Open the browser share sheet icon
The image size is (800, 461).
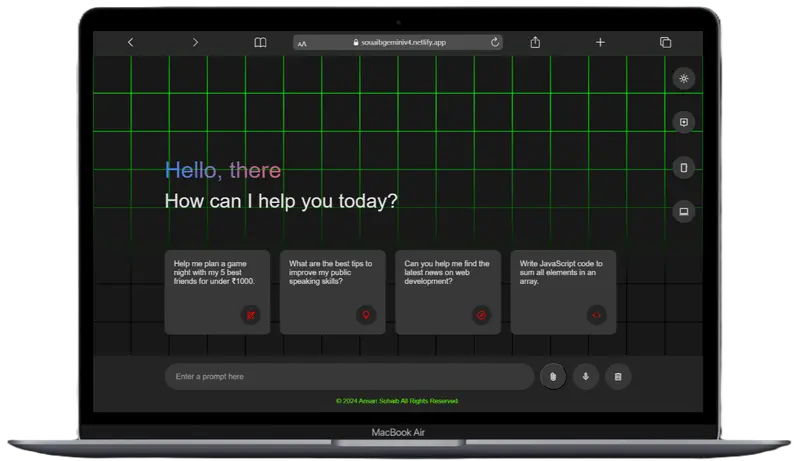click(x=535, y=42)
